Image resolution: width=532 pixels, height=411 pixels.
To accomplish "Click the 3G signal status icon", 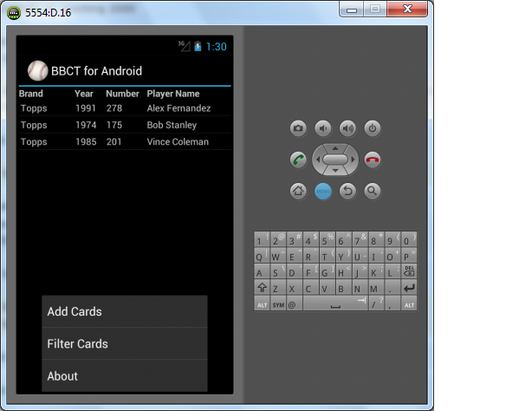I will (185, 46).
